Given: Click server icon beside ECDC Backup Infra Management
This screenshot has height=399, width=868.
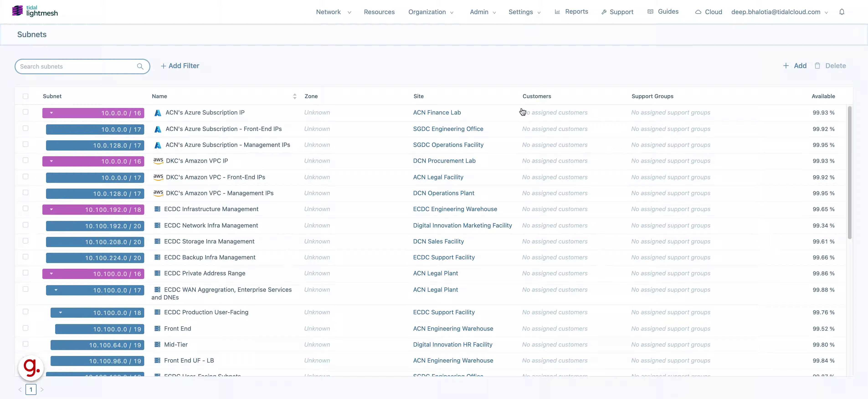Looking at the screenshot, I should click(157, 257).
